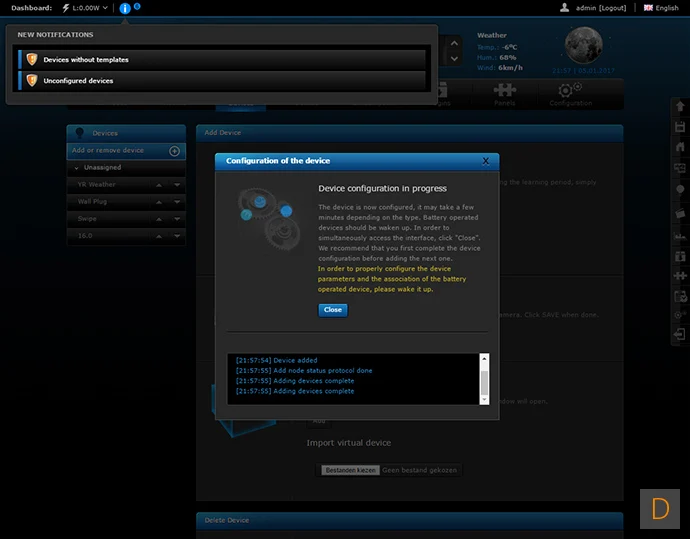Collapse the Unassigned section chevron

pyautogui.click(x=77, y=168)
